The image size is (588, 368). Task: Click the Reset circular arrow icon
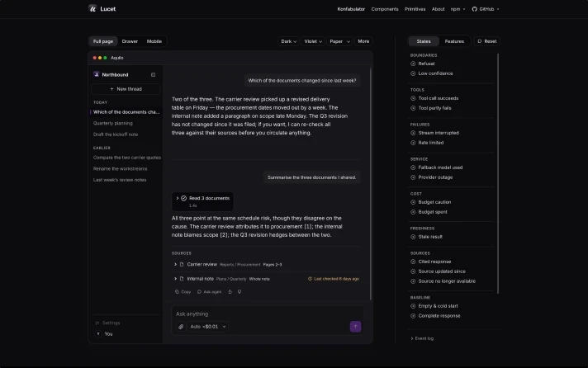pos(479,41)
